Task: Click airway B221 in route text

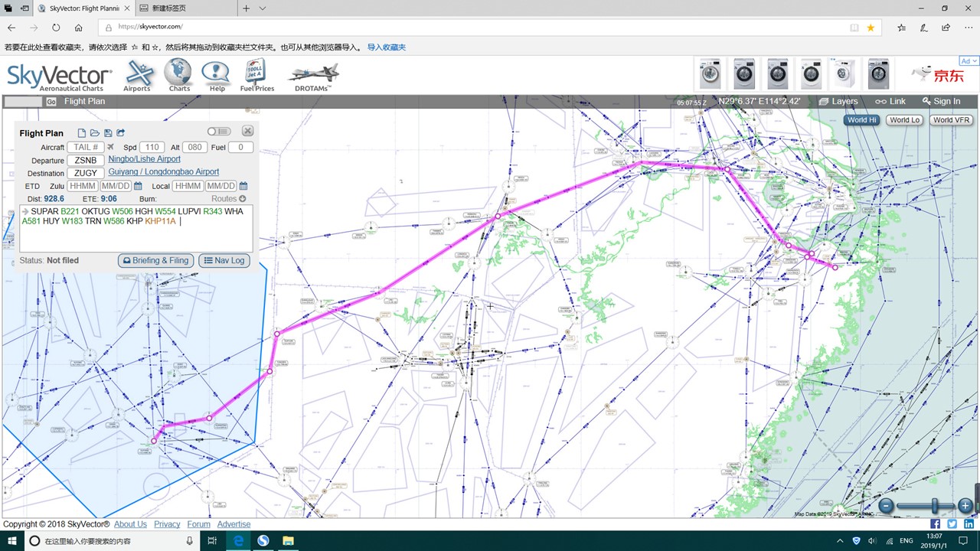Action: pos(70,211)
